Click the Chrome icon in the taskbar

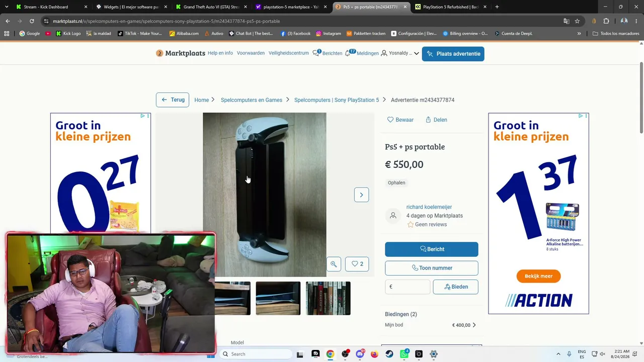330,354
